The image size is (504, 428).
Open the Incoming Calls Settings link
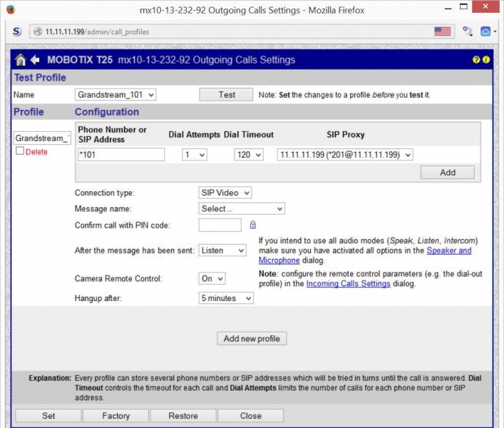[348, 284]
